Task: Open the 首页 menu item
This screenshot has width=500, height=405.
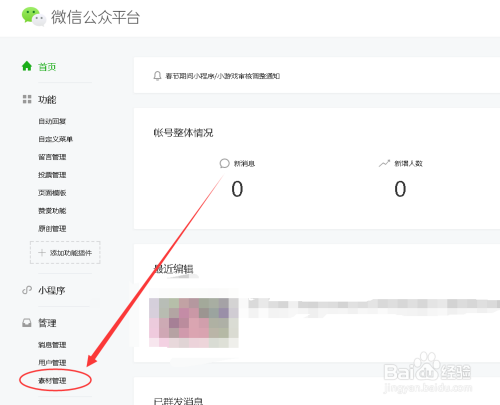Action: 47,67
